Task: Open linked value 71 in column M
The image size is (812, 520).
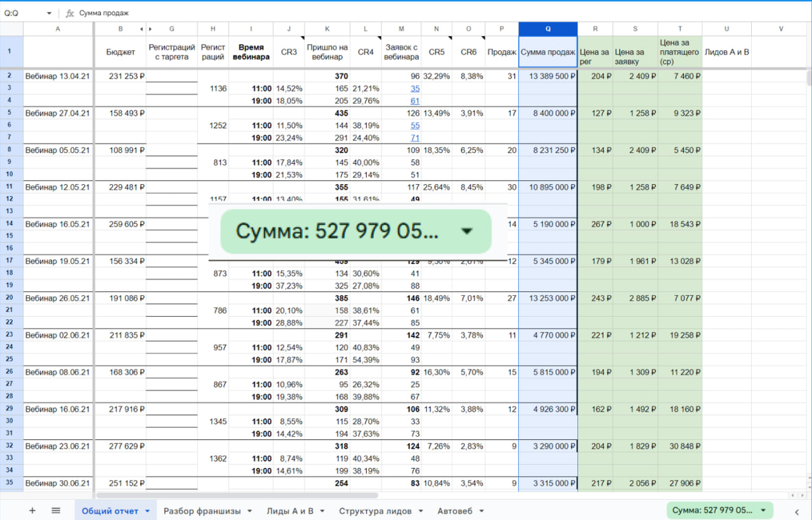Action: point(415,137)
